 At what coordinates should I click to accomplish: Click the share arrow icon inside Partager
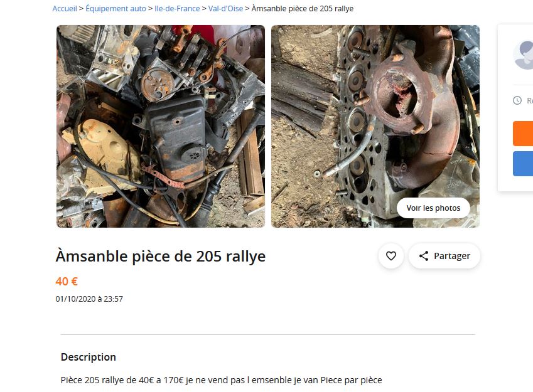[x=424, y=256]
